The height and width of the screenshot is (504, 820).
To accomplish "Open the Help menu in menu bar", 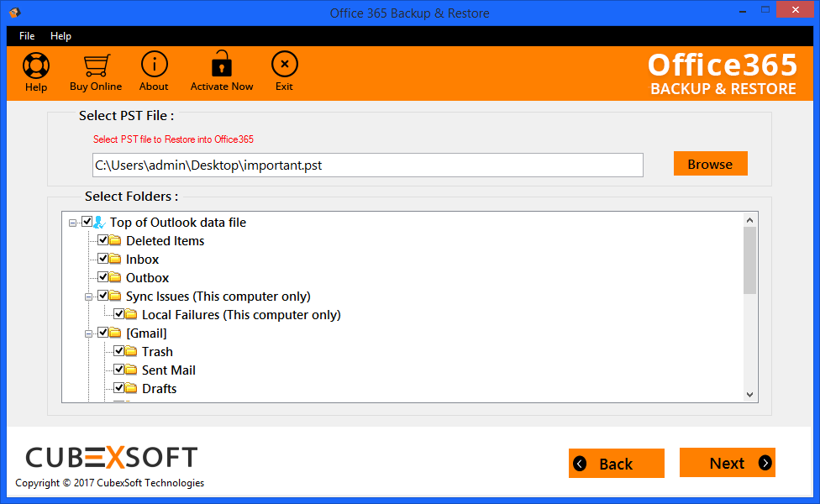I will [60, 36].
